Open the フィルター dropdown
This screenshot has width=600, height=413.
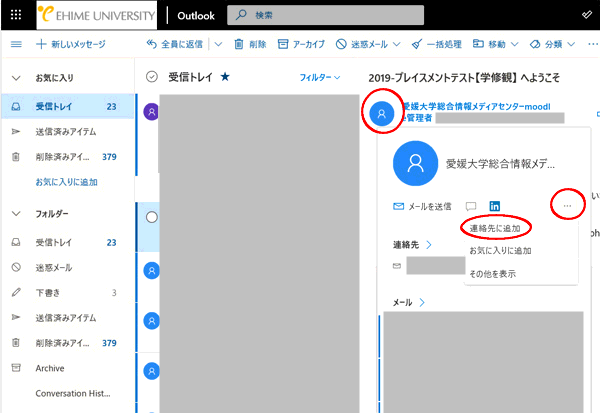320,77
